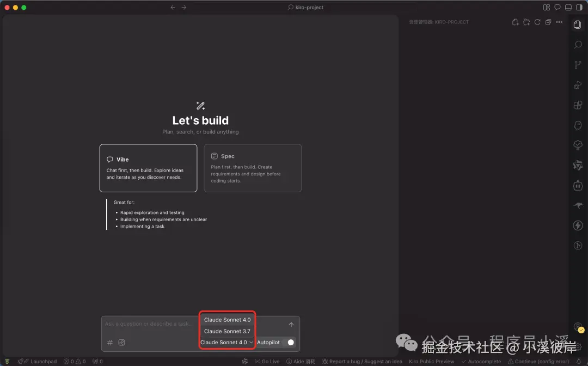Click the triangular knot icon in activity bar
The image size is (588, 366).
578,165
